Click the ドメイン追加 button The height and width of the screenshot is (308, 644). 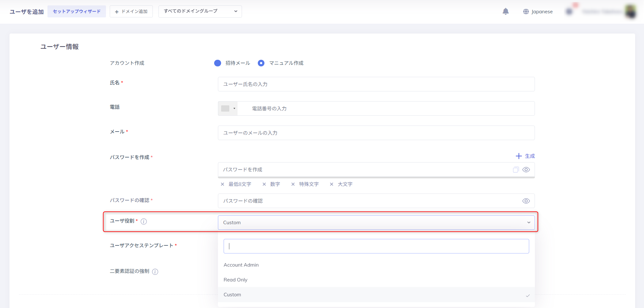[131, 11]
